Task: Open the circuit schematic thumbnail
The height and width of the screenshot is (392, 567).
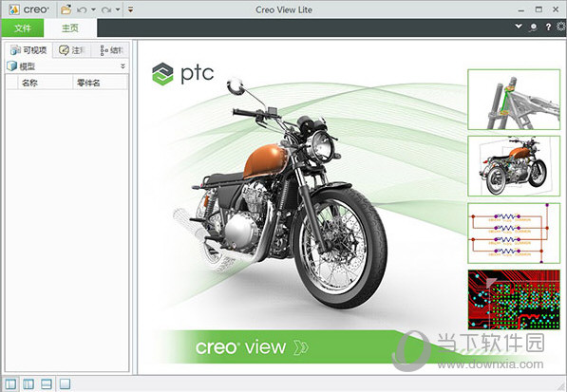Action: pos(514,233)
